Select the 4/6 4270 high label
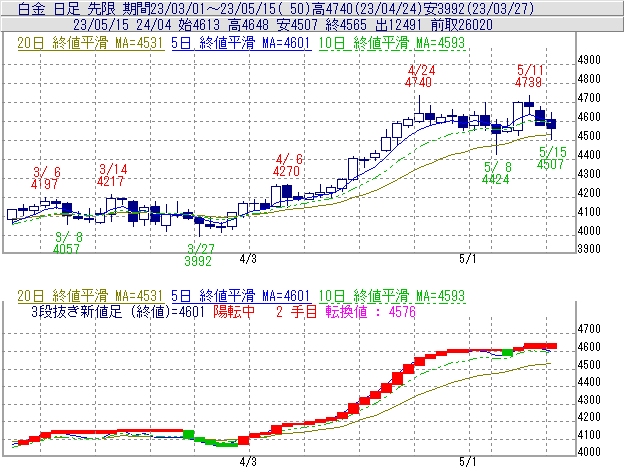 point(287,165)
